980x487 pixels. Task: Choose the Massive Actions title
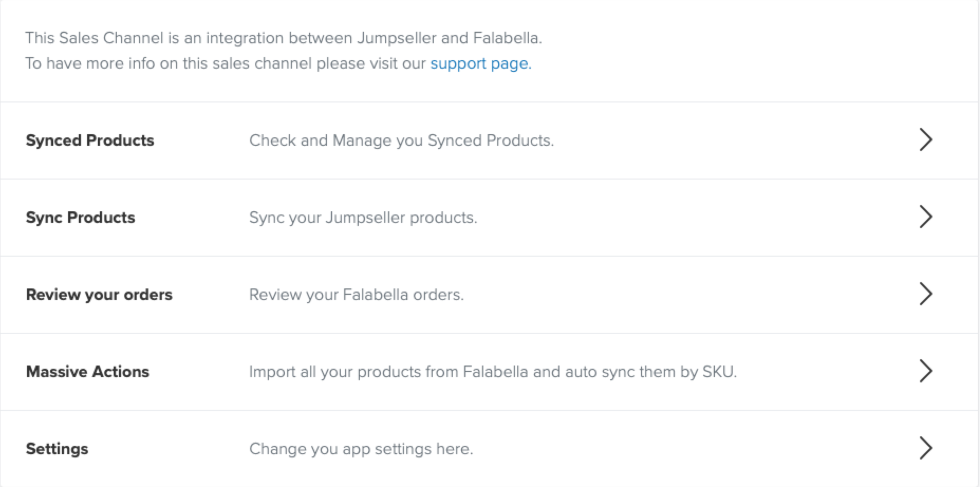pos(88,372)
